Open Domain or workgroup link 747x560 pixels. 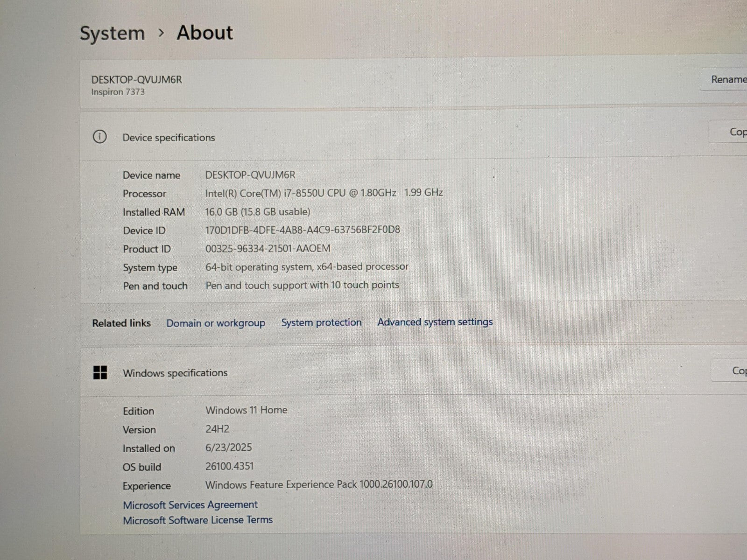tap(215, 323)
